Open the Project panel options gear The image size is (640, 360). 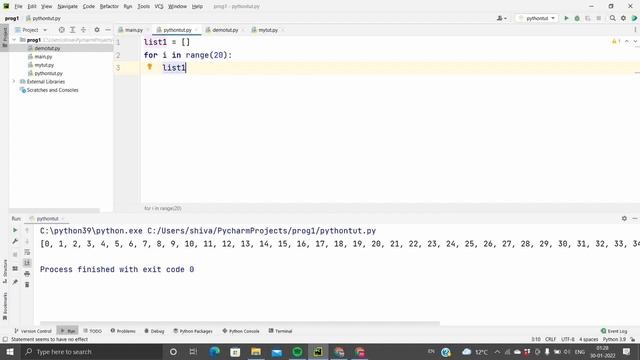click(x=97, y=30)
